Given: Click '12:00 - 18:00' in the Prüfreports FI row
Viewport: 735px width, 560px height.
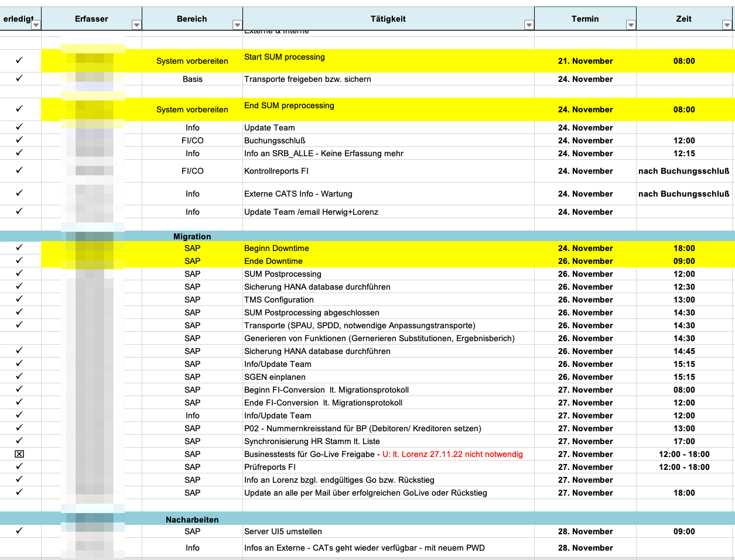Looking at the screenshot, I should coord(684,467).
